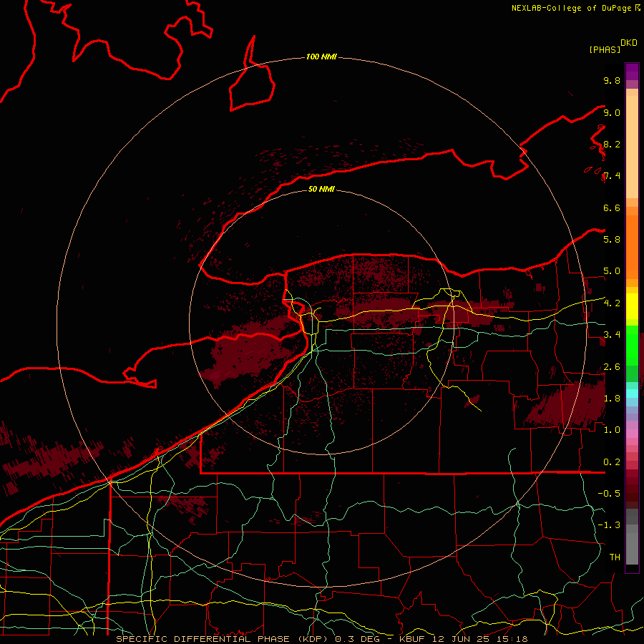Click the TH label on the scale

point(615,557)
